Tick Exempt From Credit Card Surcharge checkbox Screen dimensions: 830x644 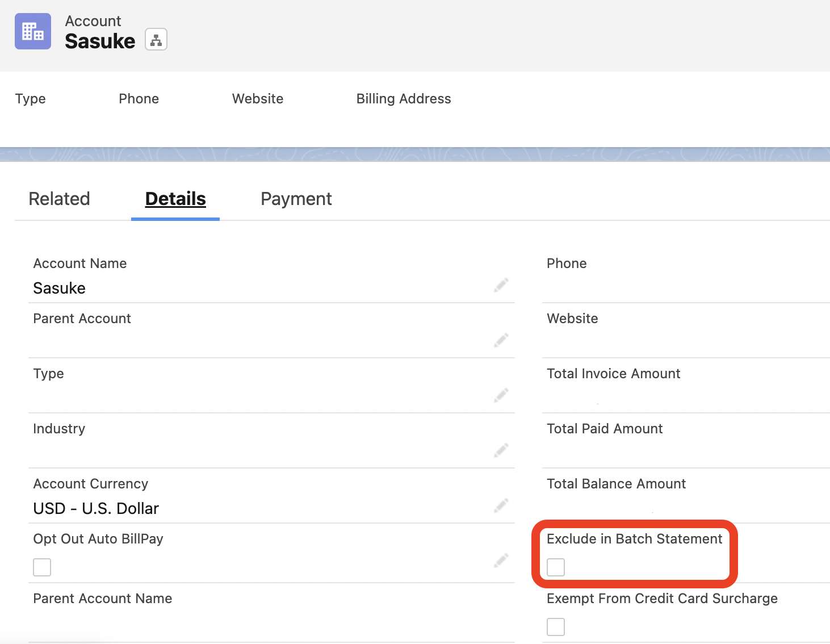(556, 626)
